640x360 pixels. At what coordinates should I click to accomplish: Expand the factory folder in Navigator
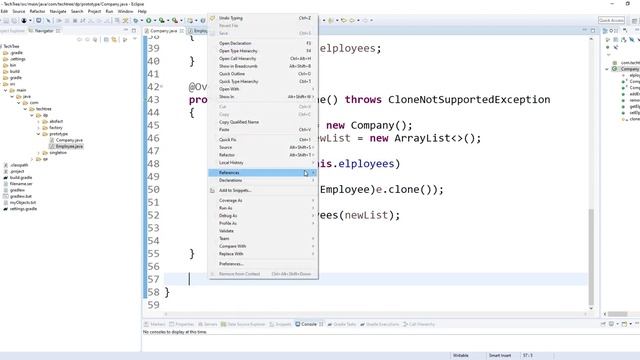click(38, 128)
